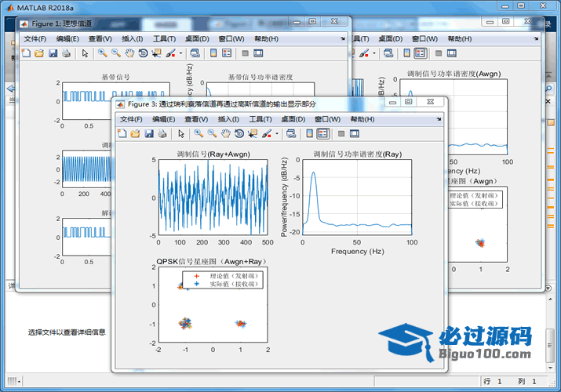
Task: Open file icon in Figure 1 toolbar
Action: [39, 53]
